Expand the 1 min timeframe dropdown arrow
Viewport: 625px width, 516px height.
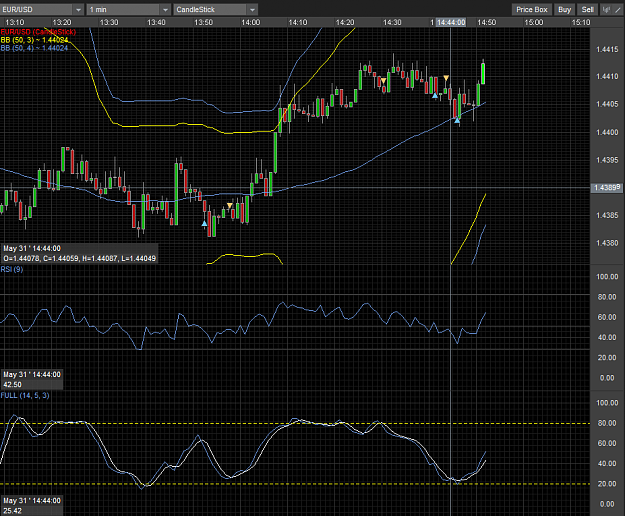165,10
